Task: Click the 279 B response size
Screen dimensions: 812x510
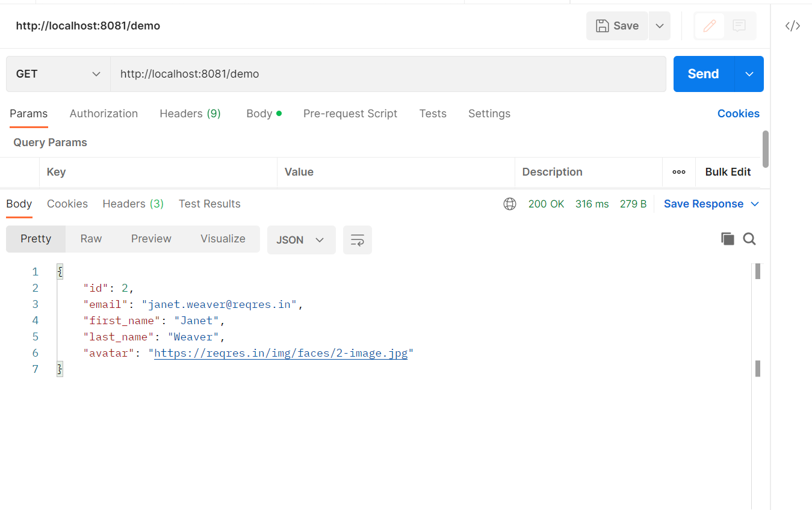Action: [633, 204]
